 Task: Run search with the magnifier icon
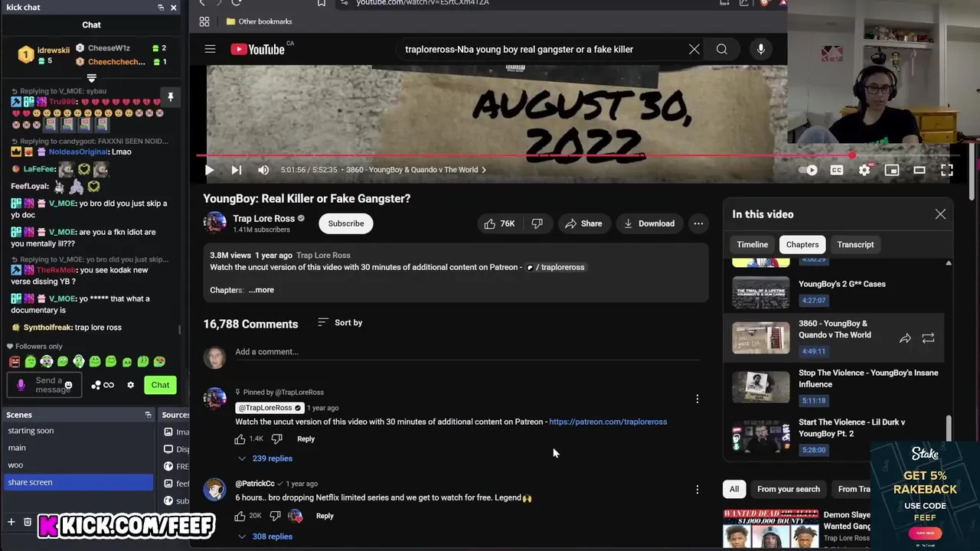coord(721,49)
